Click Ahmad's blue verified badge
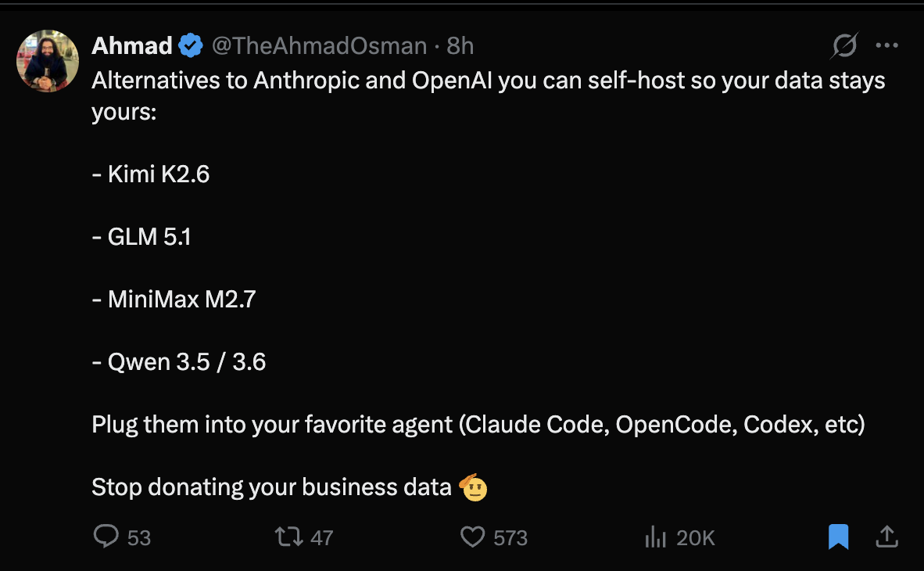 tap(190, 45)
